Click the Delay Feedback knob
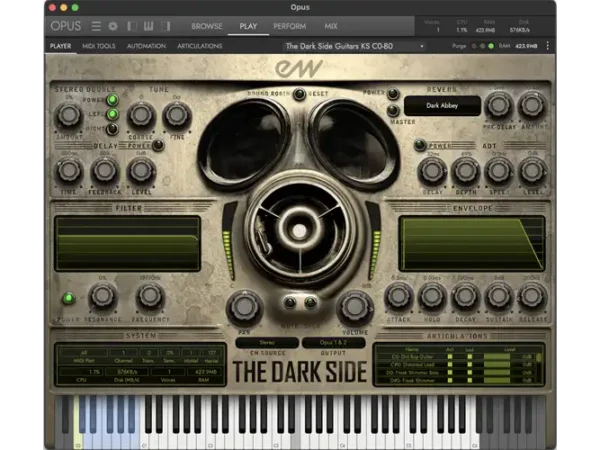Screen dimensions: 600x450 click(x=104, y=171)
